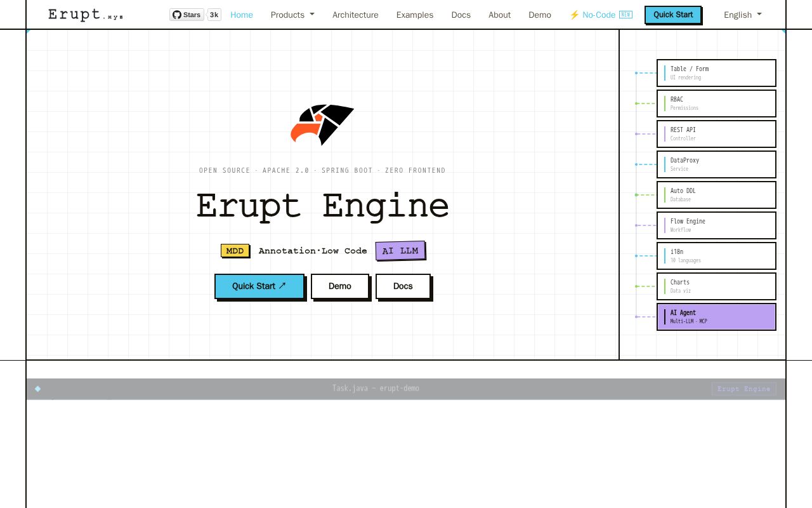Select the Auto DDL Database card
Image resolution: width=812 pixels, height=508 pixels.
coord(716,195)
